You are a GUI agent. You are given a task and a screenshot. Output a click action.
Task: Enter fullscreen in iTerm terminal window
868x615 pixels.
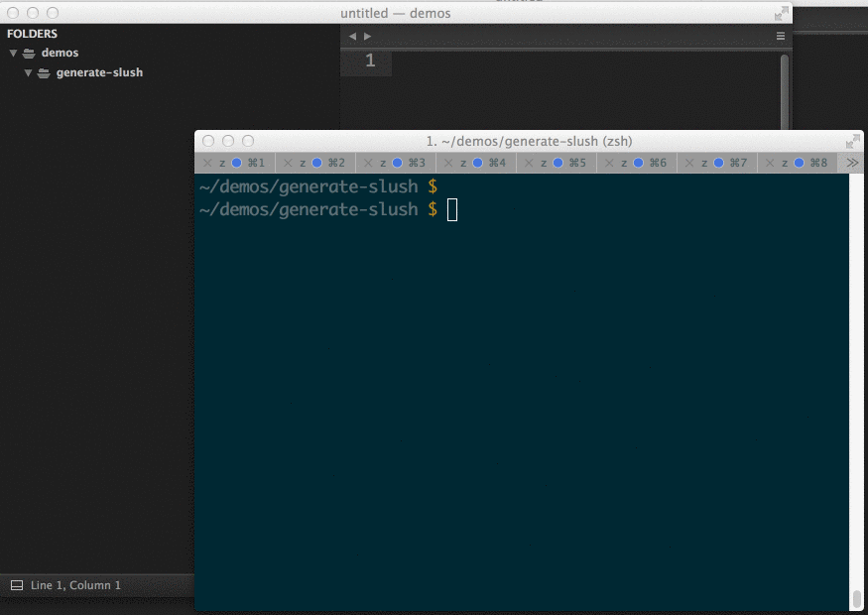point(852,141)
